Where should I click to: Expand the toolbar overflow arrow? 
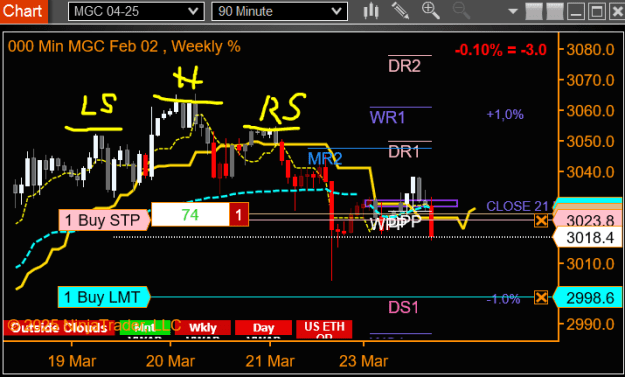[513, 12]
